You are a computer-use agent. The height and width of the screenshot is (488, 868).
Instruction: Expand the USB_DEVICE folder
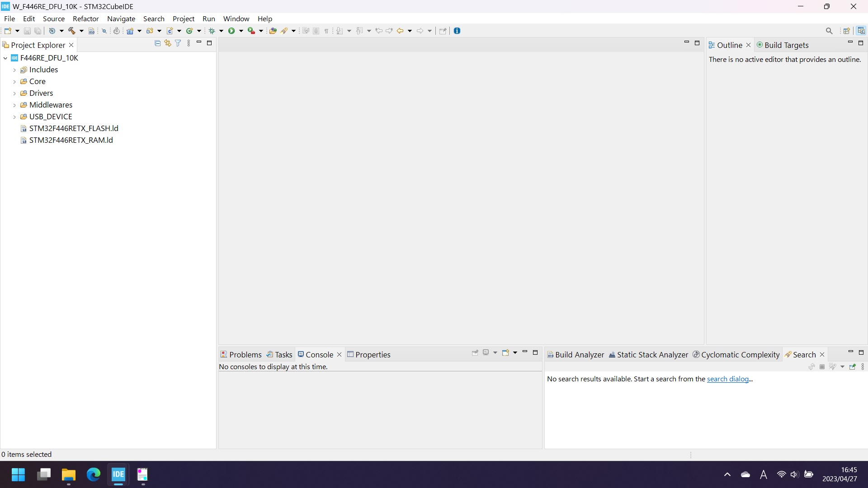coord(14,117)
